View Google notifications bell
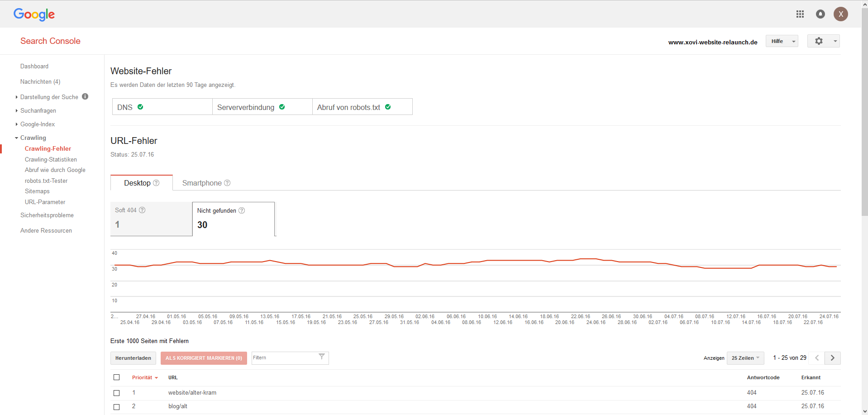The image size is (868, 415). 820,14
